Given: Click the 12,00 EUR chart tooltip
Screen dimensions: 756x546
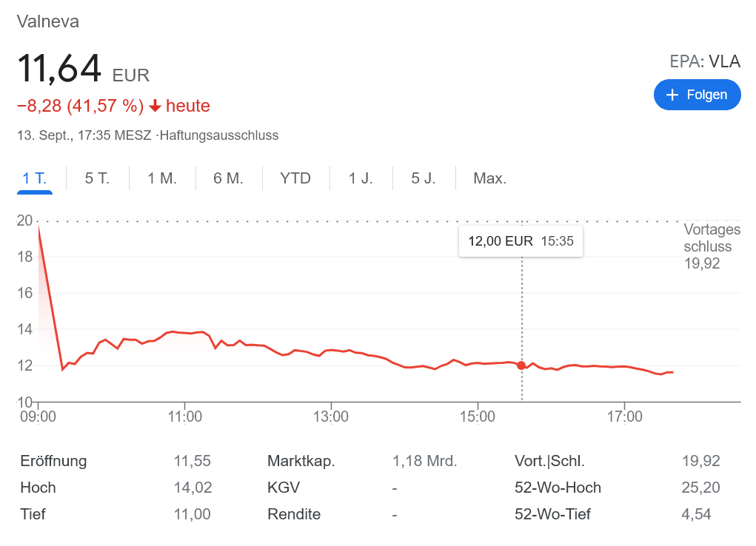Looking at the screenshot, I should [521, 241].
